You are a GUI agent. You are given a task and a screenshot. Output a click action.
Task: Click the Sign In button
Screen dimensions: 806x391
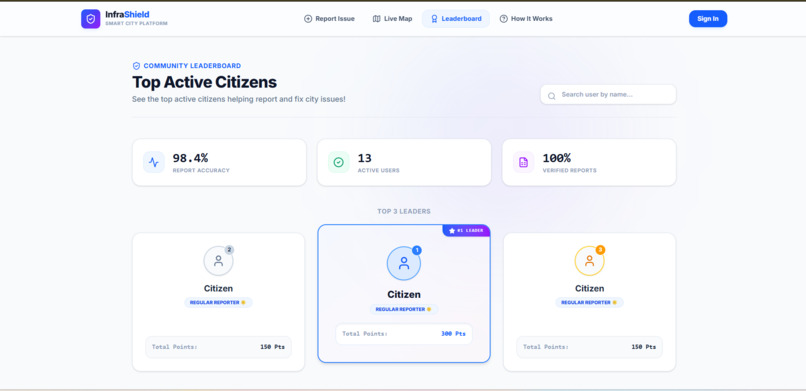pyautogui.click(x=708, y=19)
